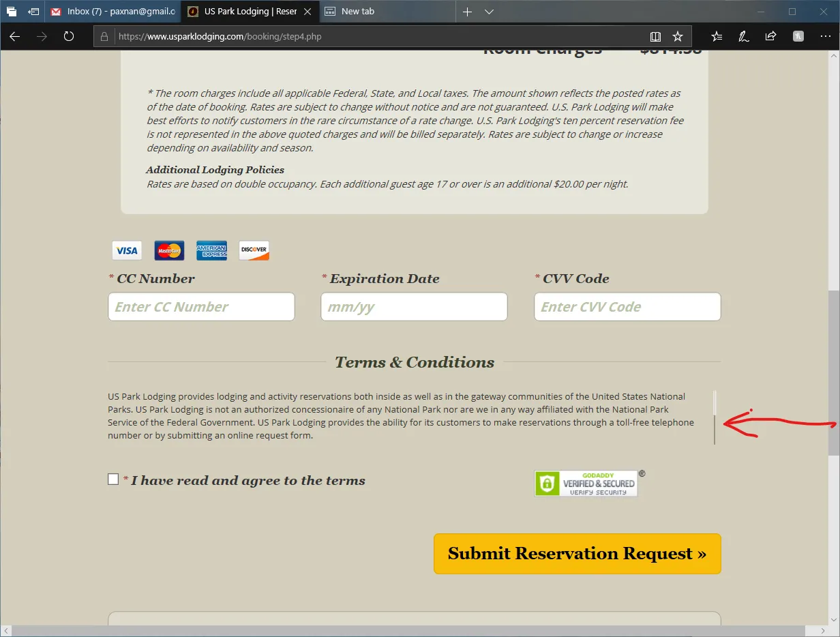The height and width of the screenshot is (637, 840).
Task: Click the tabs you've set aside icon
Action: [12, 12]
